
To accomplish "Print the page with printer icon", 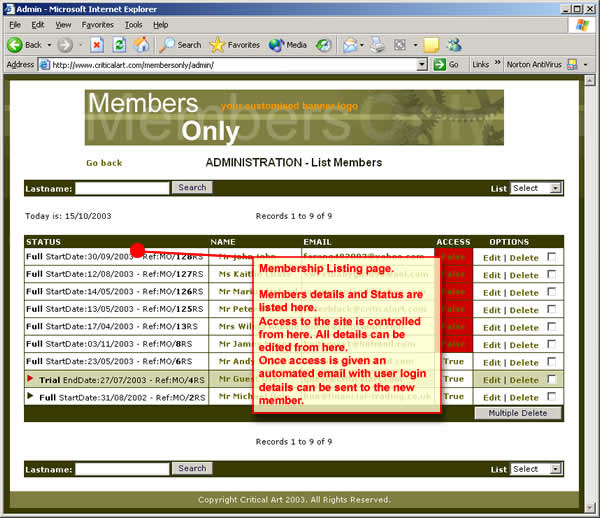I will [377, 45].
